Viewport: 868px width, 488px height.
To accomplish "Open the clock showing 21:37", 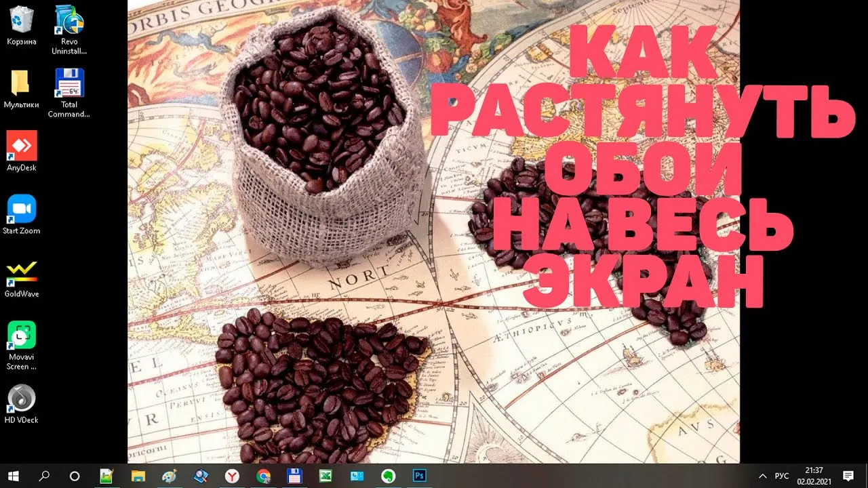I will point(814,476).
